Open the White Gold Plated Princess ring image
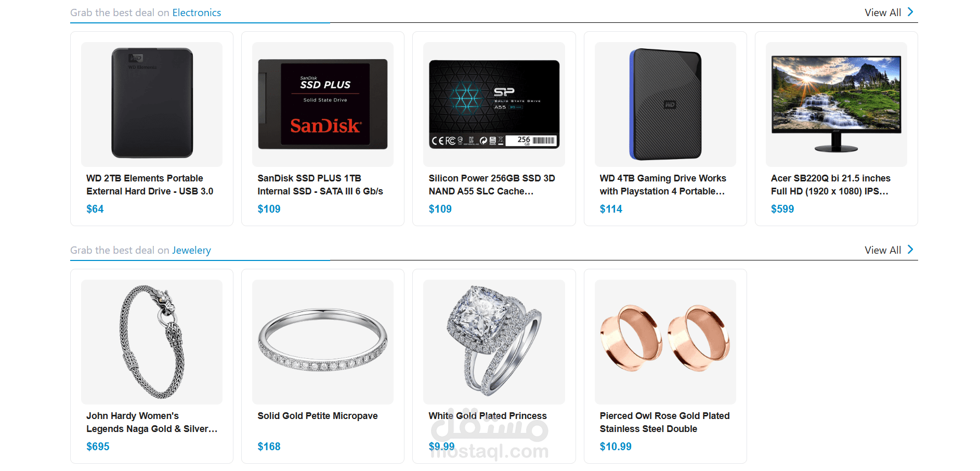This screenshot has height=471, width=980. pos(494,342)
